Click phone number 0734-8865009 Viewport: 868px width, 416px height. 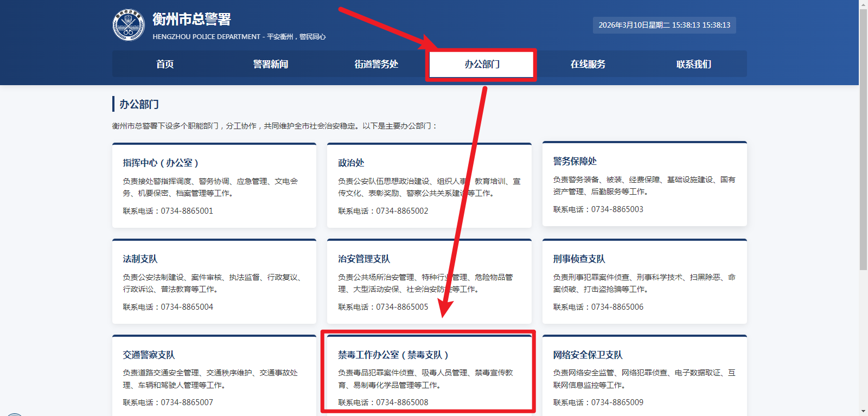point(617,402)
